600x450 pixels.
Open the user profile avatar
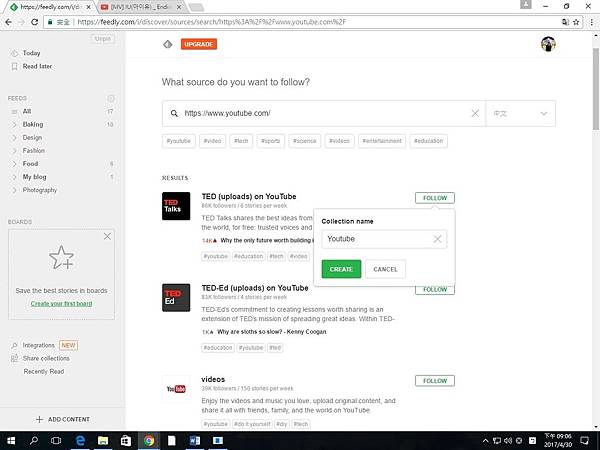548,44
